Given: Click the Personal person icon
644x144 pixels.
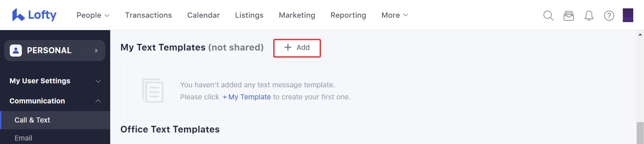Looking at the screenshot, I should [x=16, y=51].
